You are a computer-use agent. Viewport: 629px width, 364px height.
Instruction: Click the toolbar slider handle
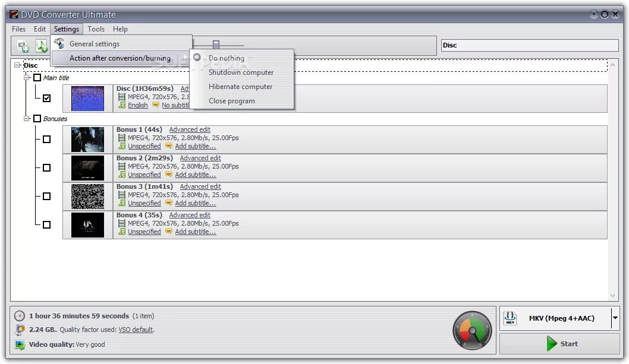[216, 44]
